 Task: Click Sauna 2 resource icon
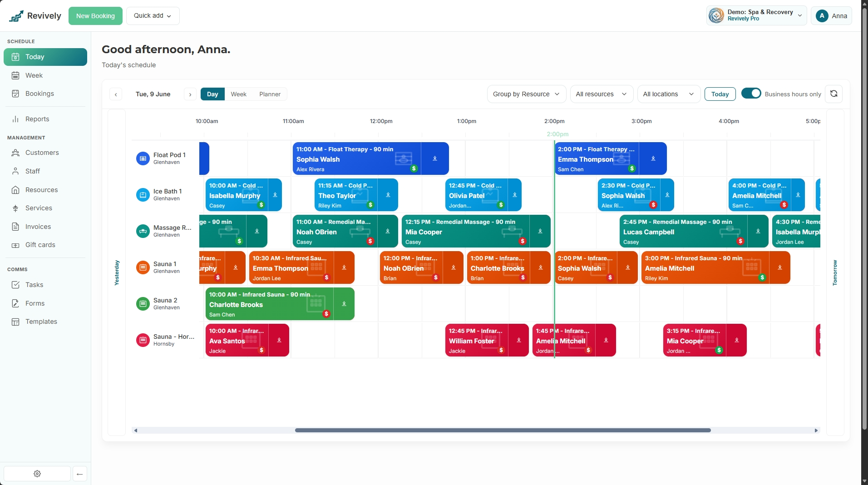[143, 304]
